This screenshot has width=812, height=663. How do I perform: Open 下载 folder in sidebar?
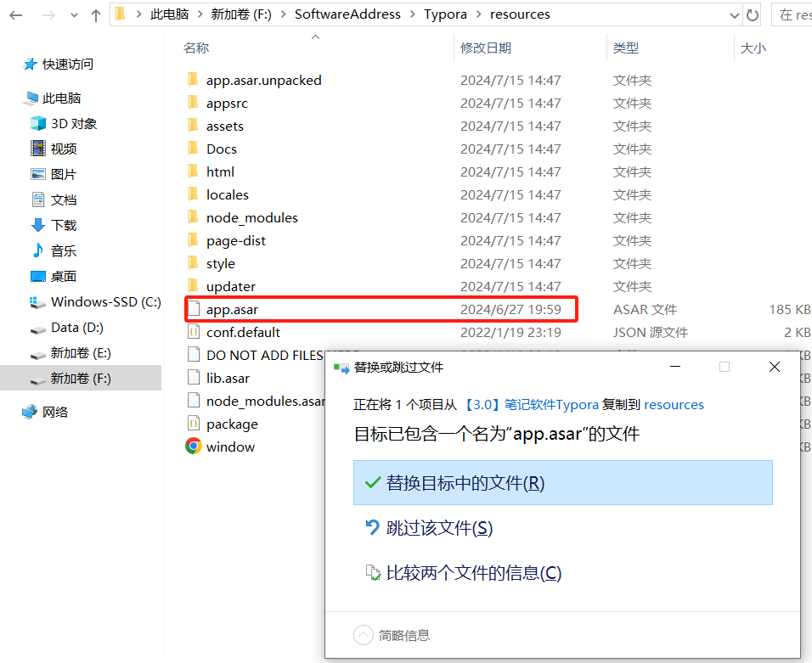[54, 225]
